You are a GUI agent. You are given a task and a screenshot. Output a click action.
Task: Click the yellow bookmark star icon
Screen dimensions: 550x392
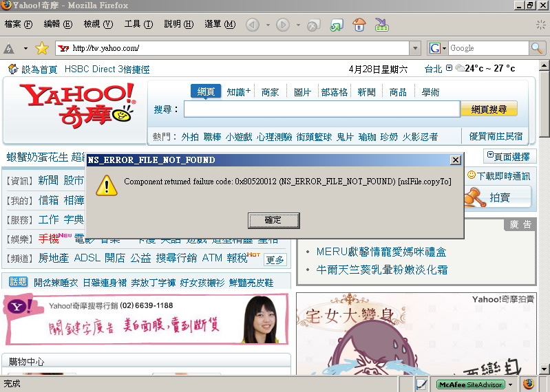point(42,48)
